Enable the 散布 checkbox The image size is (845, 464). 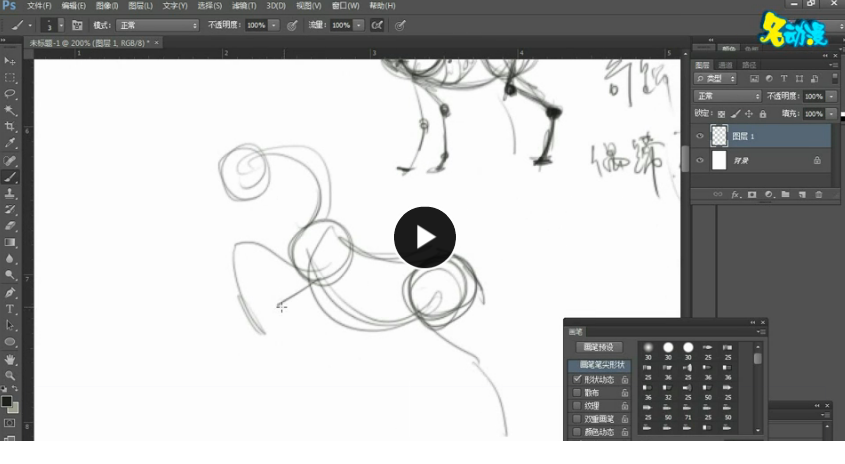pyautogui.click(x=577, y=393)
